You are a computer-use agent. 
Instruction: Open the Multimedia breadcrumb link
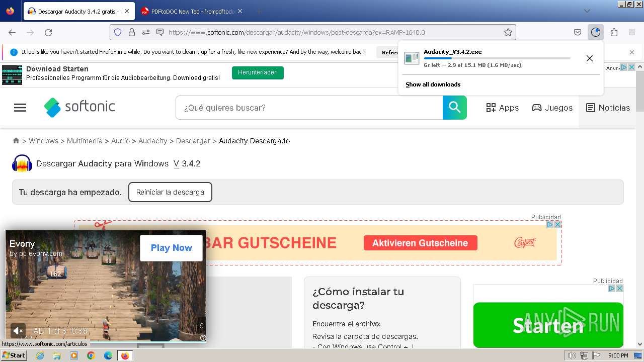coord(85,141)
